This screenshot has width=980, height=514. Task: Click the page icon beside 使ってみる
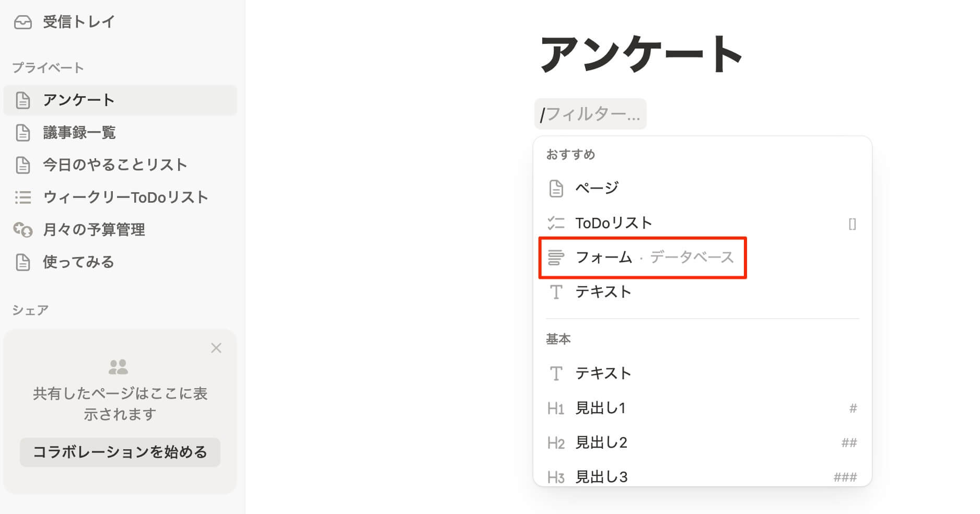[23, 262]
